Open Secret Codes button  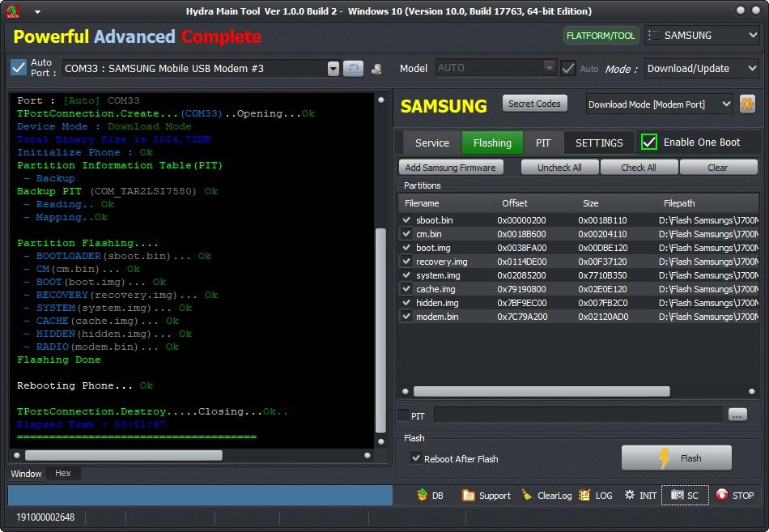[x=534, y=104]
